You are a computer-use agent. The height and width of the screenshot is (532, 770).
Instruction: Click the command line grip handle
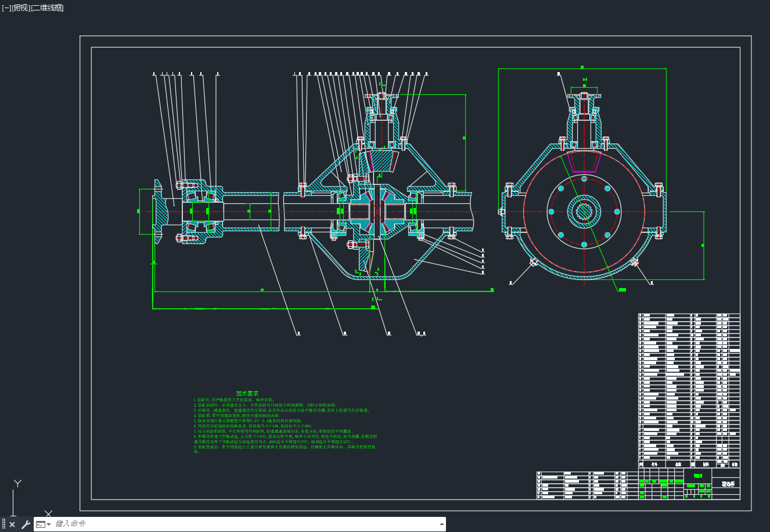3,524
